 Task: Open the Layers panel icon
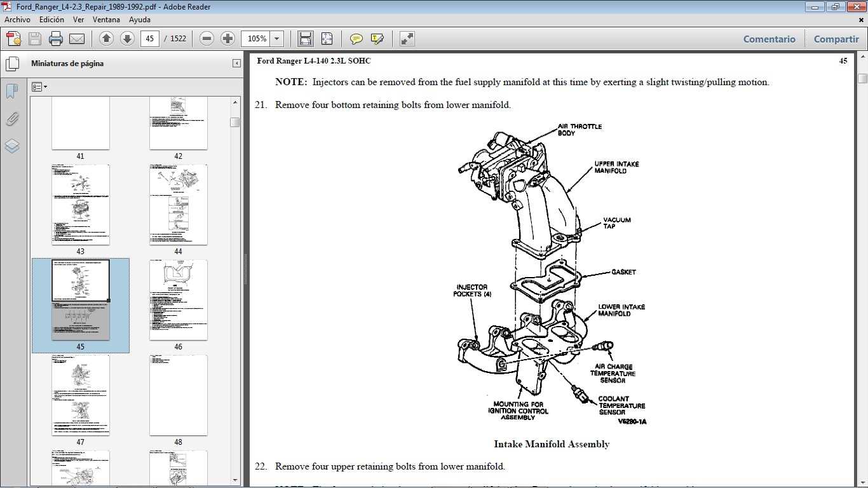click(x=12, y=146)
